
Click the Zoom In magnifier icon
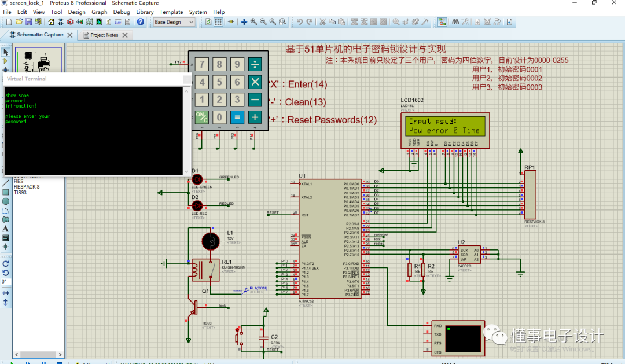pos(254,22)
